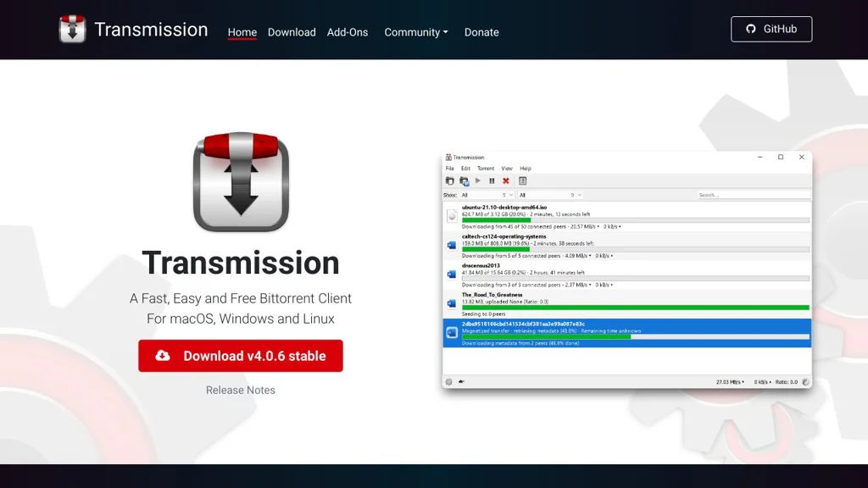Open Help menu in the Transmission window
This screenshot has width=868, height=488.
526,169
